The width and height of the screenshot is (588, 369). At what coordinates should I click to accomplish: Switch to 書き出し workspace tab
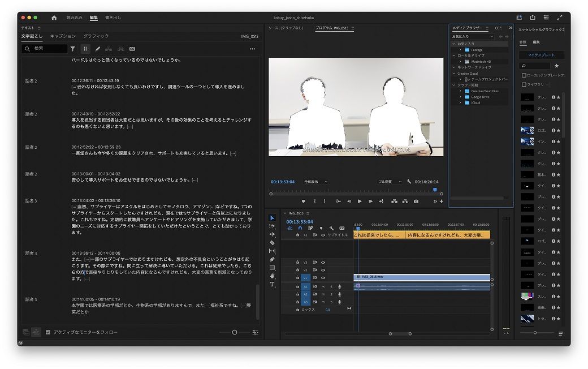point(113,18)
